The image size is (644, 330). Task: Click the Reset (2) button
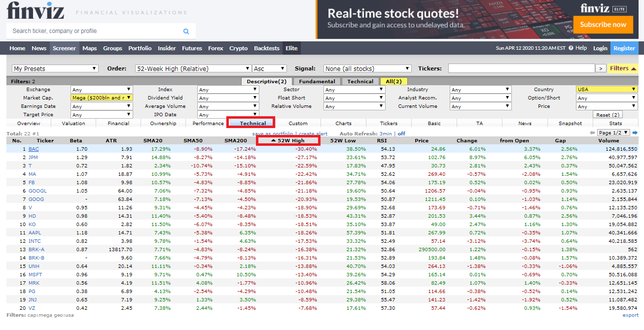pos(607,115)
